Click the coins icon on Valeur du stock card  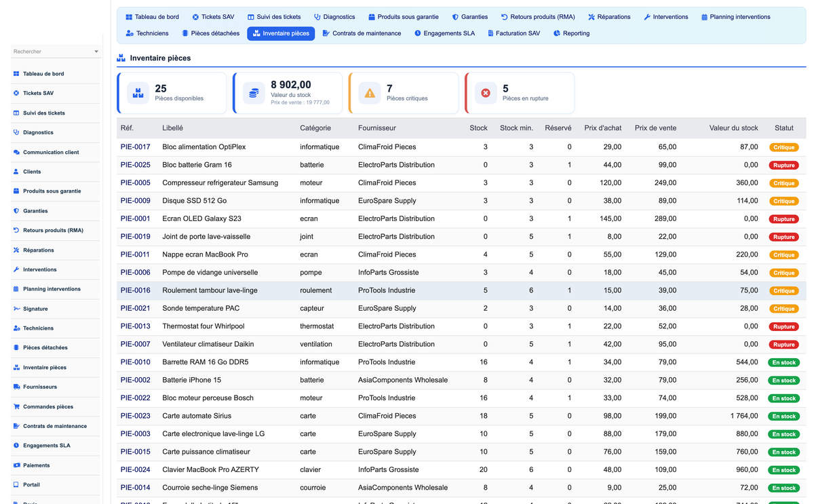tap(254, 93)
